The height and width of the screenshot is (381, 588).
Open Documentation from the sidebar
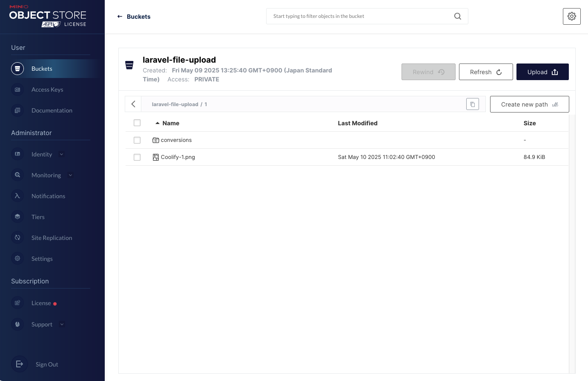52,110
